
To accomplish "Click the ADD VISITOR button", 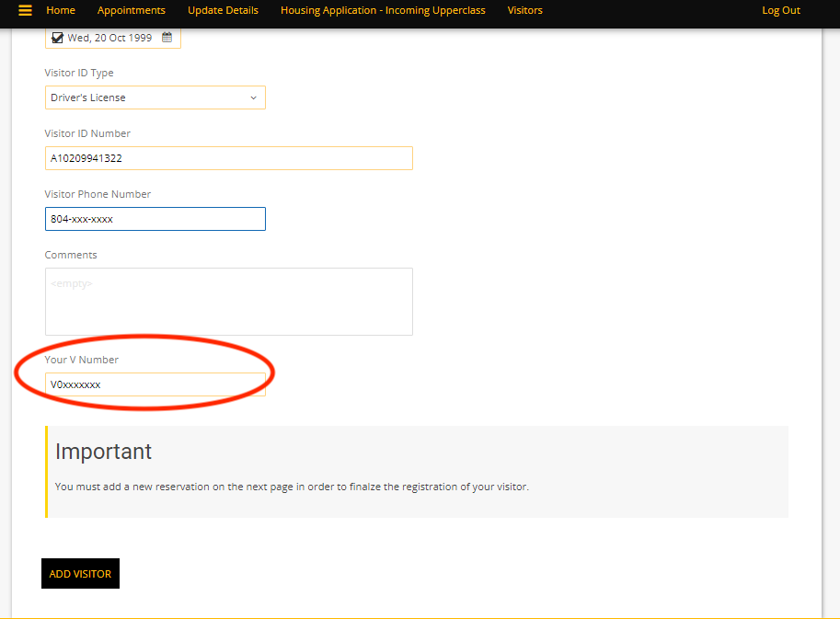I will [80, 574].
